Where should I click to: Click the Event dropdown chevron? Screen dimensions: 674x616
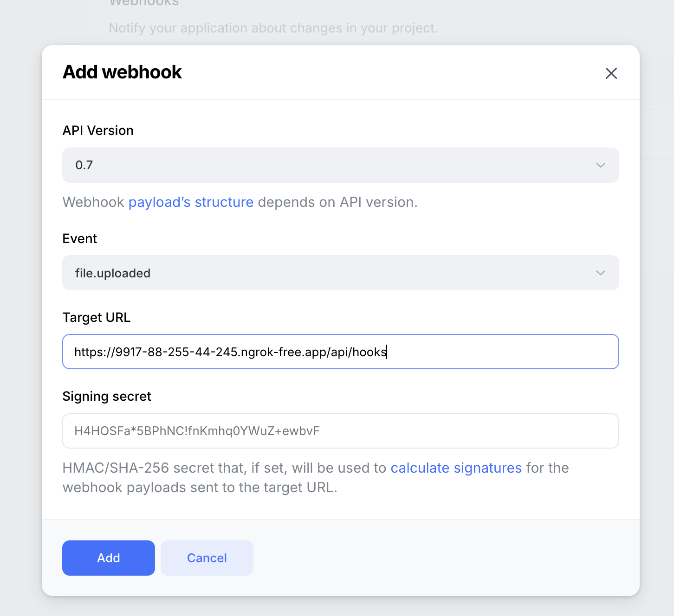[601, 273]
